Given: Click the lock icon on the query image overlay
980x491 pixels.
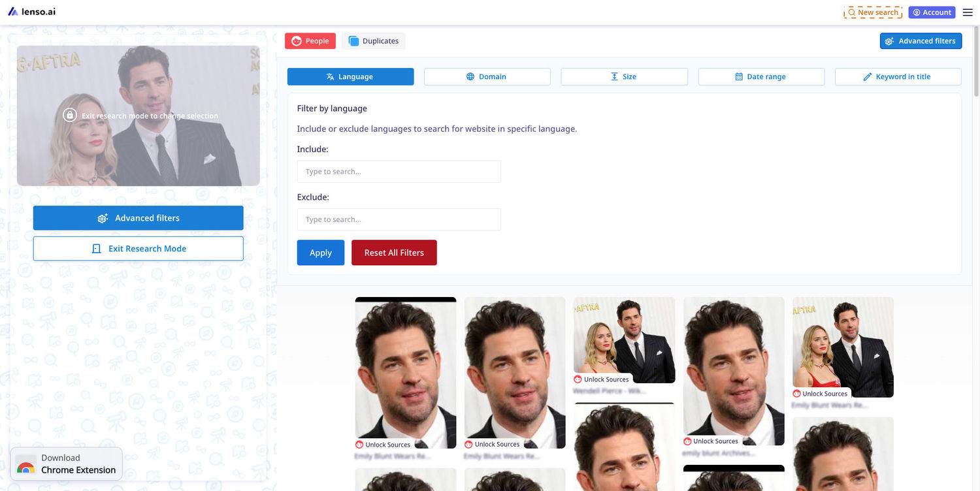Looking at the screenshot, I should pyautogui.click(x=71, y=114).
